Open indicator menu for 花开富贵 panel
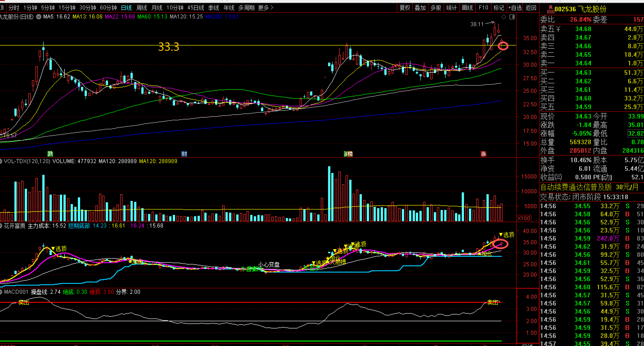Screen dimensions: 644x346 pyautogui.click(x=1, y=226)
